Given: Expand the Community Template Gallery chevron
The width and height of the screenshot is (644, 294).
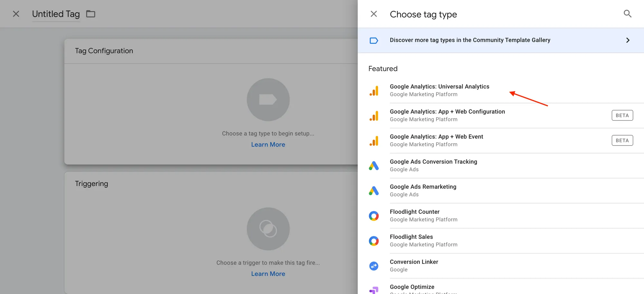Looking at the screenshot, I should pyautogui.click(x=628, y=40).
